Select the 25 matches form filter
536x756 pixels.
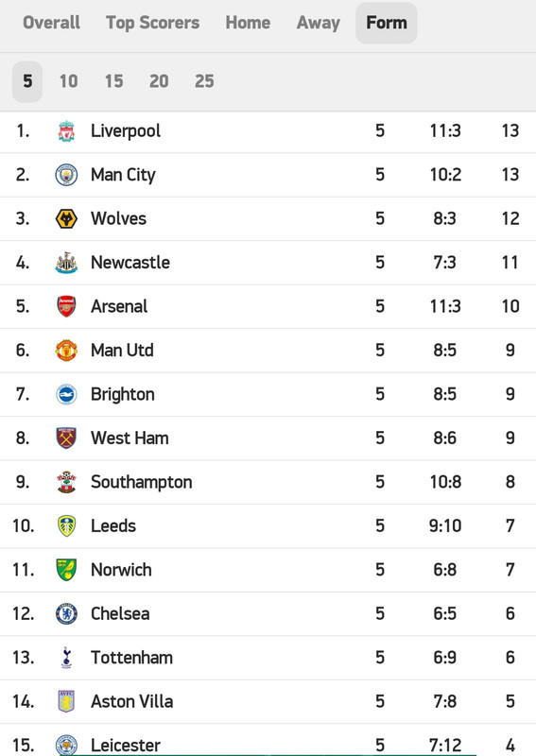204,81
